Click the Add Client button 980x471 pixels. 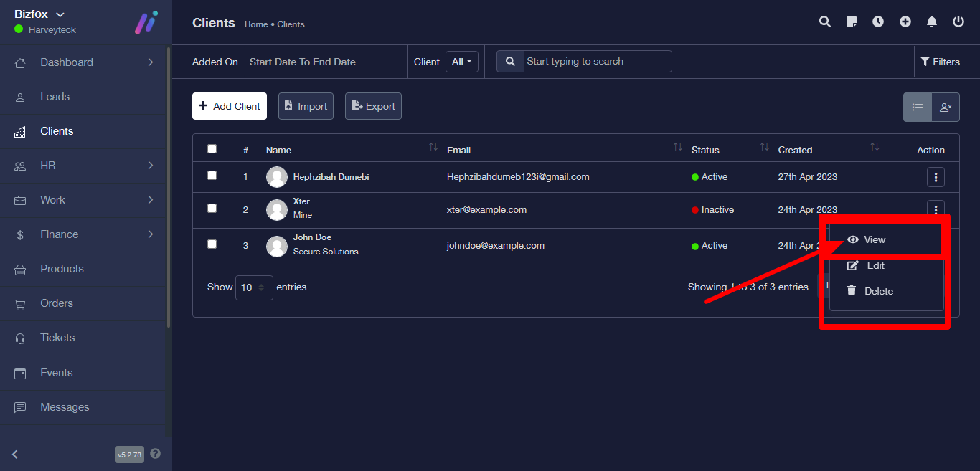point(230,106)
